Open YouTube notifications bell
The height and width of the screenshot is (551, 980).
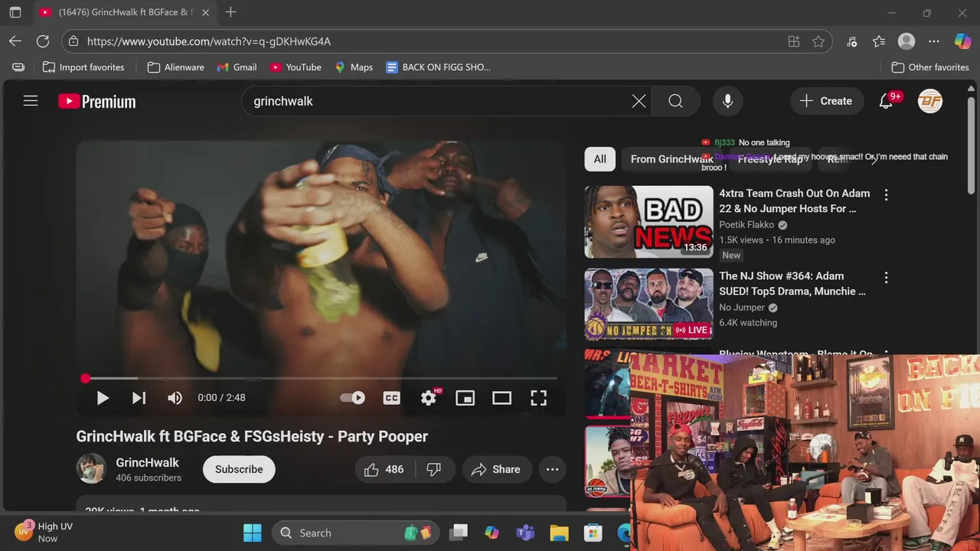(887, 101)
